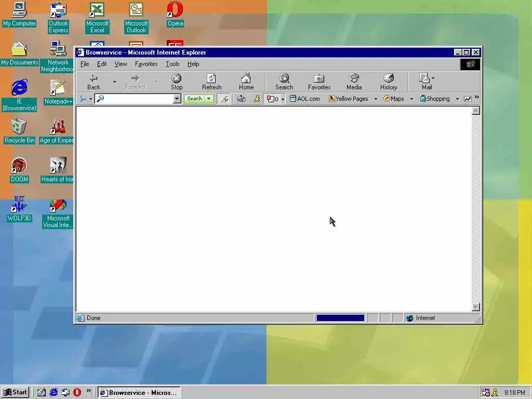532x399 pixels.
Task: Click the Yellow Pages toolbar button
Action: tap(349, 99)
